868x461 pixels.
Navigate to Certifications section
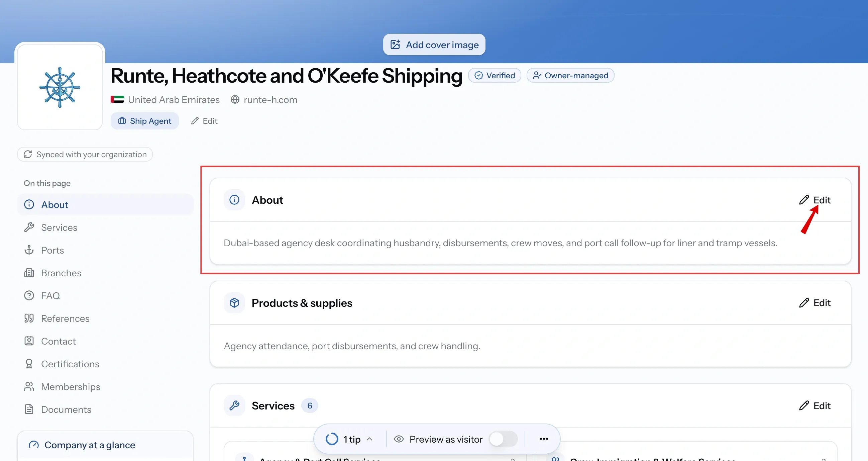(x=105, y=364)
